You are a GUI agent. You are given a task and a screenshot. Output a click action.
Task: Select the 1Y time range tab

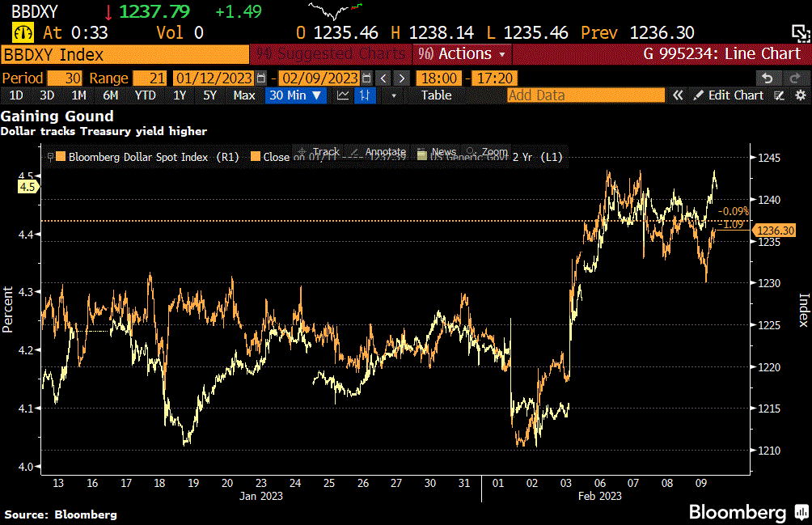click(x=180, y=95)
